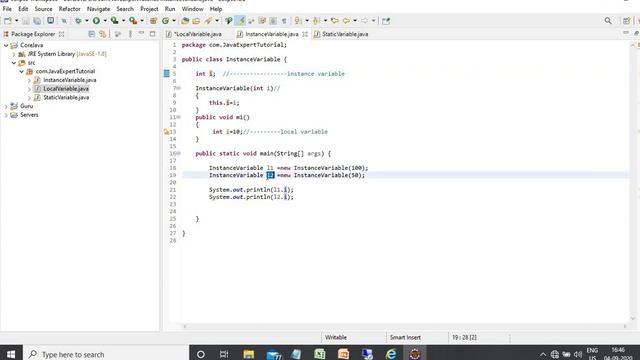Open the Source menu

pos(43,9)
